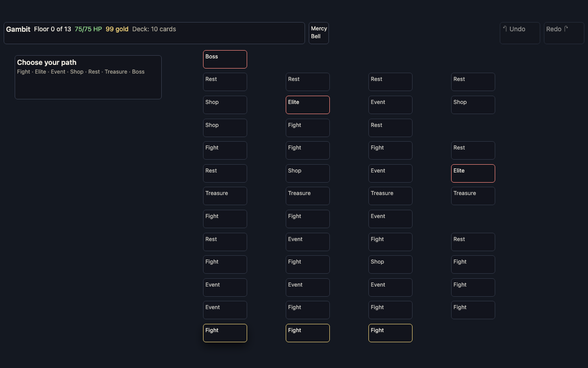Image resolution: width=588 pixels, height=368 pixels.
Task: Click the Shop node in the third column
Action: click(390, 264)
